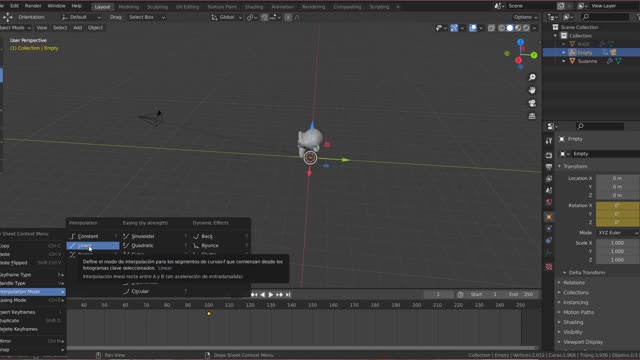Switch to material preview shading

(x=518, y=28)
